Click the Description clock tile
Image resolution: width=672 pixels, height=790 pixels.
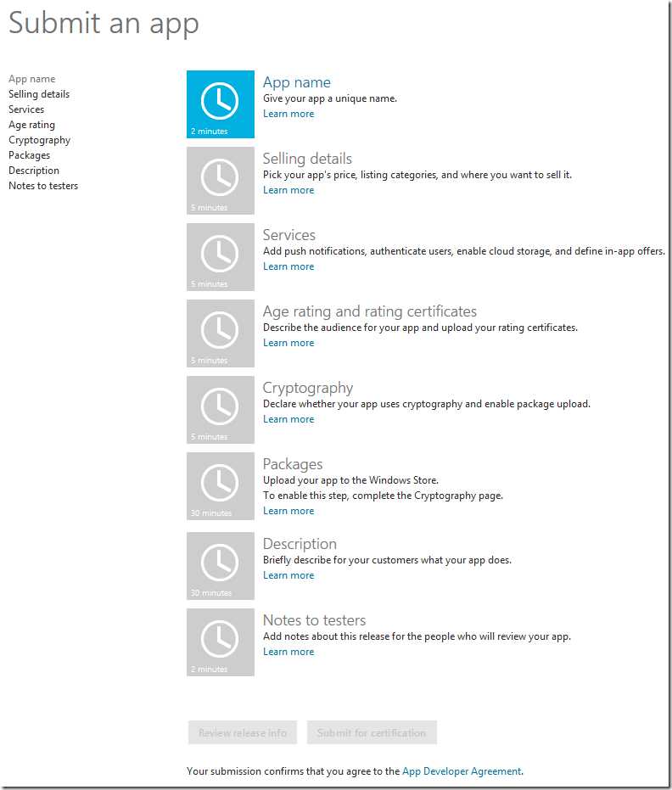click(x=220, y=566)
